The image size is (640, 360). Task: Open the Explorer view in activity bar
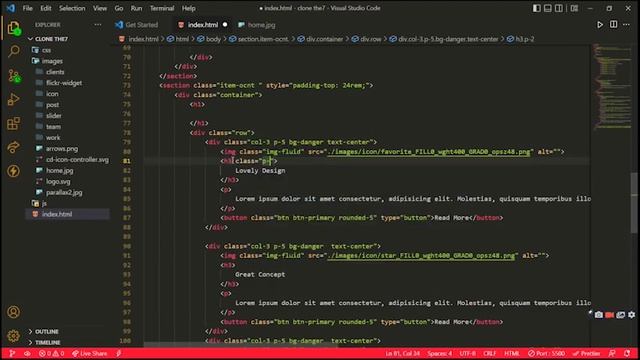coord(13,29)
